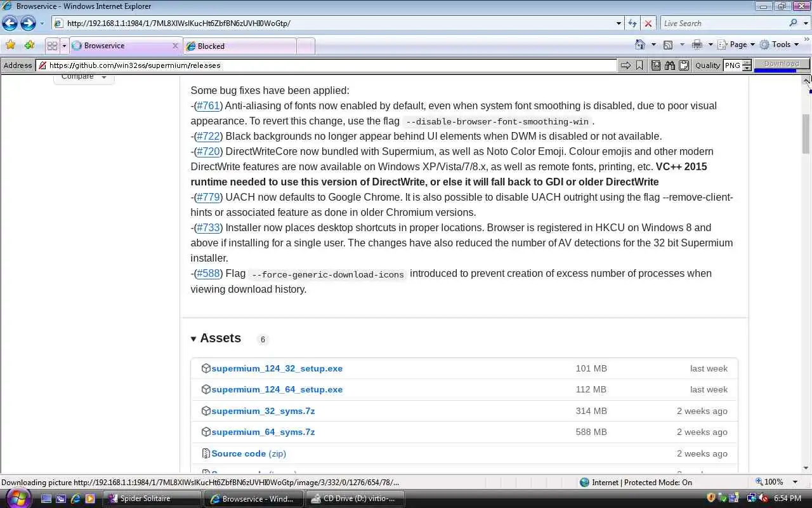This screenshot has height=508, width=812.
Task: Open the IE address bar history dropdown
Action: click(x=619, y=23)
